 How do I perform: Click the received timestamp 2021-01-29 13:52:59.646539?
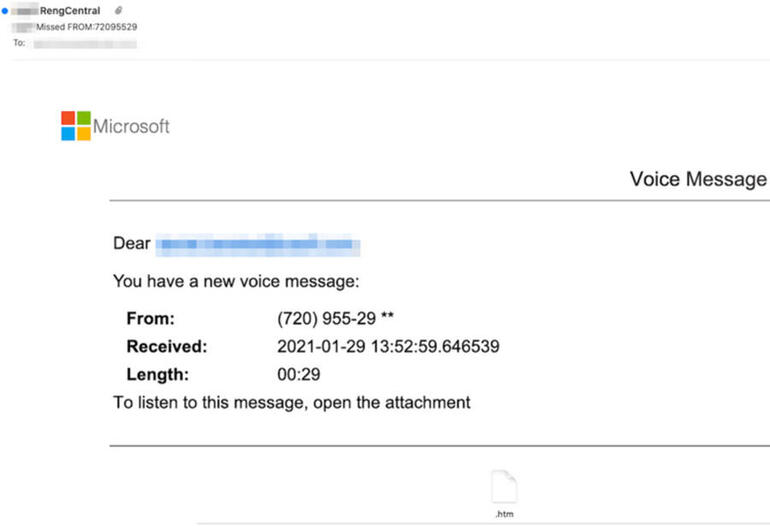[388, 346]
